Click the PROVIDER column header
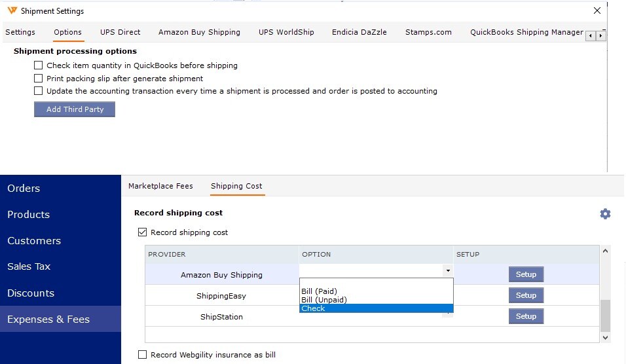626x364 pixels. click(x=222, y=254)
